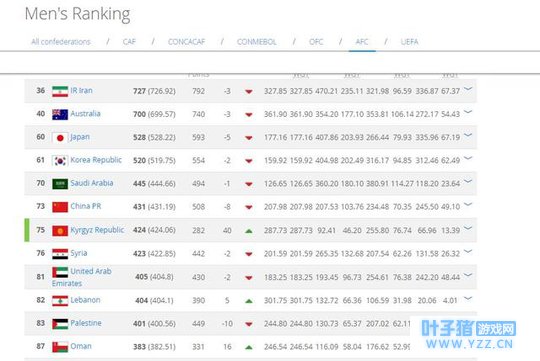Click the Kyrgyz Republic flag icon
The width and height of the screenshot is (540, 361).
click(x=60, y=230)
